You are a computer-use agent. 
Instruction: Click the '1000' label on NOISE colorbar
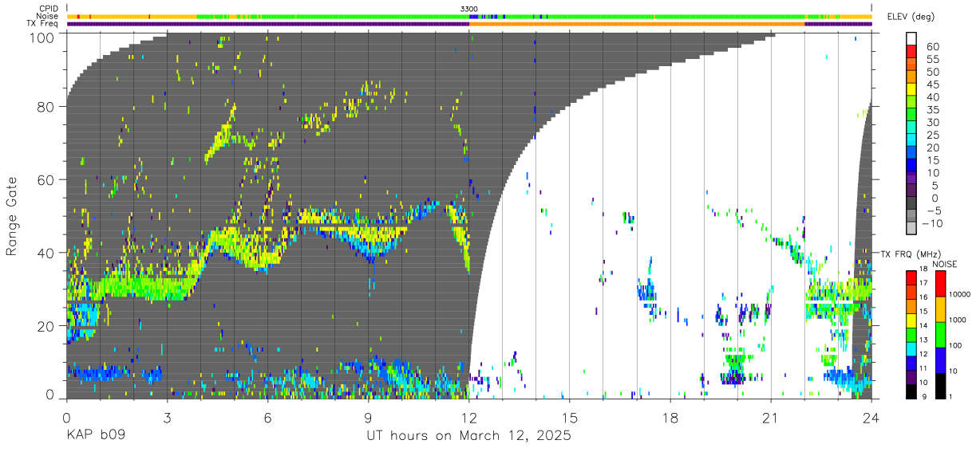[958, 320]
